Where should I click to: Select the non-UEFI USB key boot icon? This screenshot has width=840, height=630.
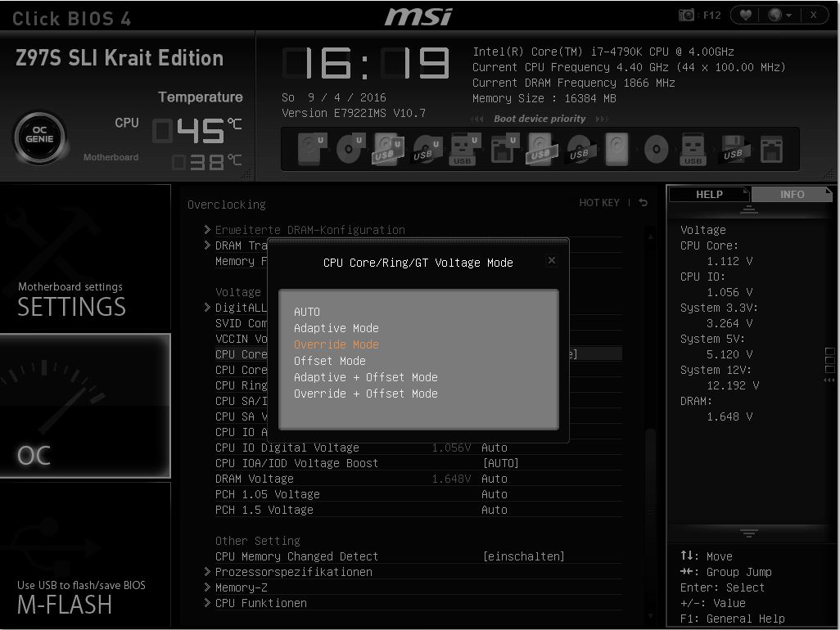click(x=693, y=149)
